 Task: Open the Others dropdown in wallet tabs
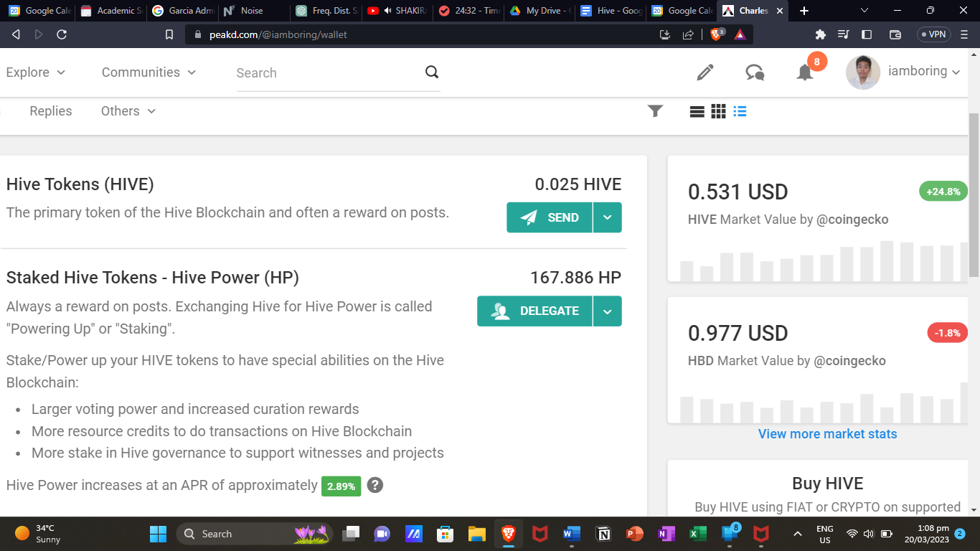click(x=128, y=111)
